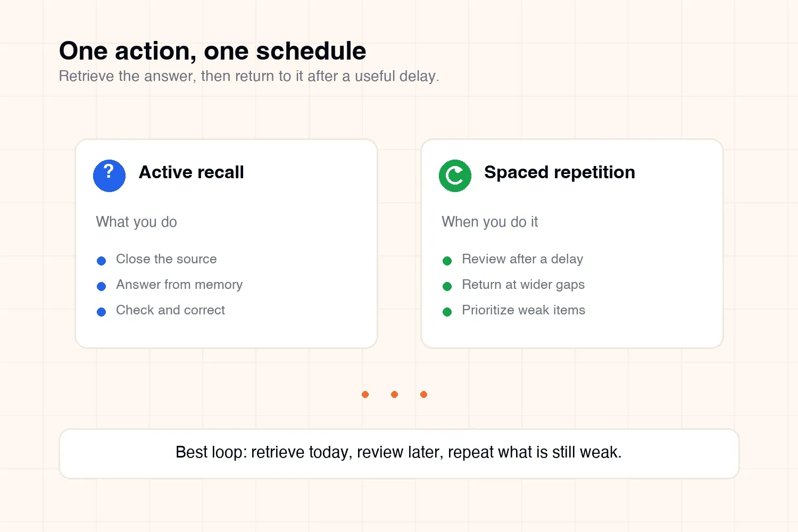The width and height of the screenshot is (798, 532).
Task: Select the green bullet beside Return at wider gaps
Action: 447,286
